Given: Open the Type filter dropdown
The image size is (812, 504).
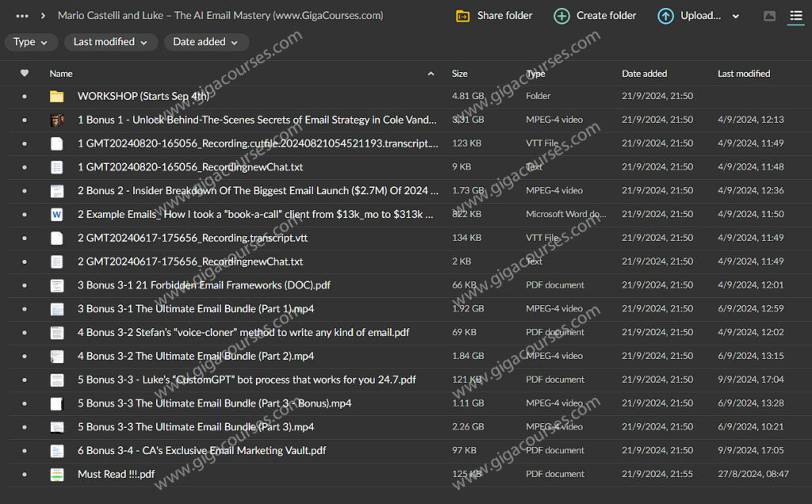Looking at the screenshot, I should 30,42.
